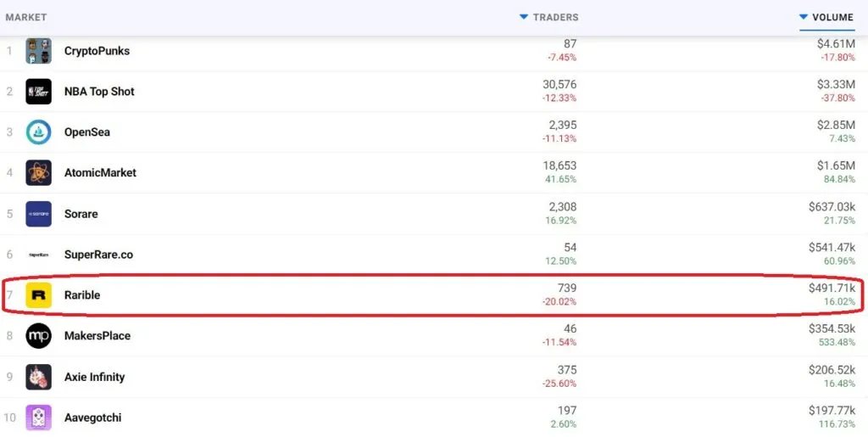Open the Axie Infinity market link
The height and width of the screenshot is (437, 868).
pyautogui.click(x=95, y=377)
